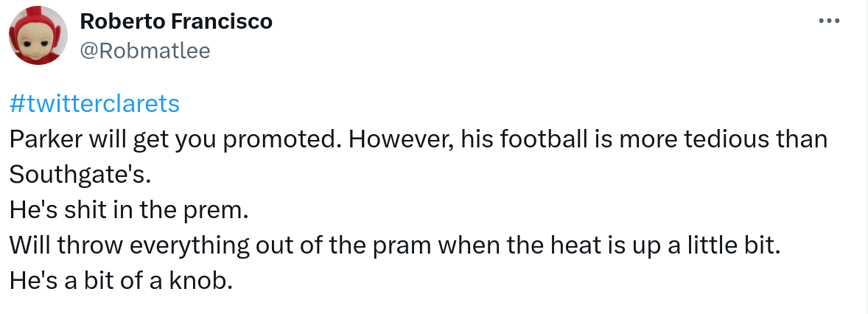Click the line about throwing everything out of the pram

click(x=394, y=245)
